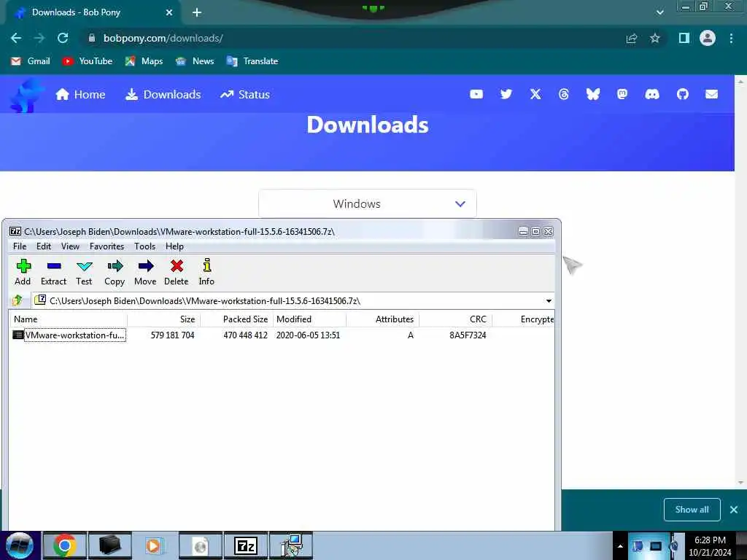747x560 pixels.
Task: Click the Chrome address bar URL
Action: 163,38
